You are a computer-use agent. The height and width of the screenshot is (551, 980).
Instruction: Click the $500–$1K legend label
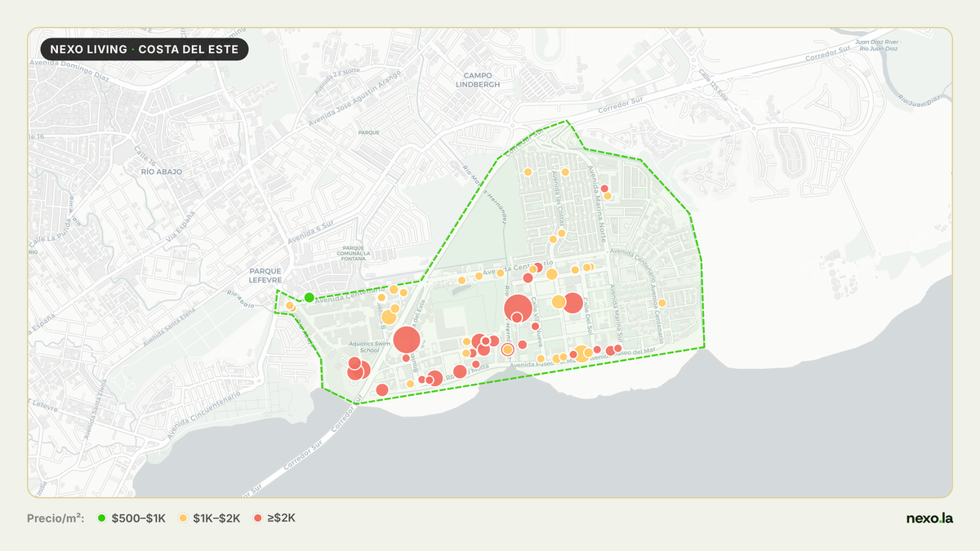[139, 518]
